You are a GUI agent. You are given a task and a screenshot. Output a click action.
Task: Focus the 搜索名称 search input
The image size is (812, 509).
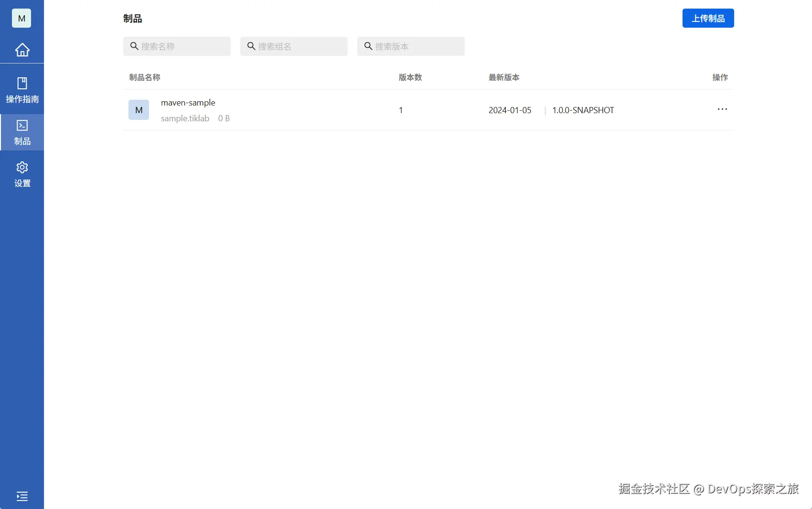[177, 46]
